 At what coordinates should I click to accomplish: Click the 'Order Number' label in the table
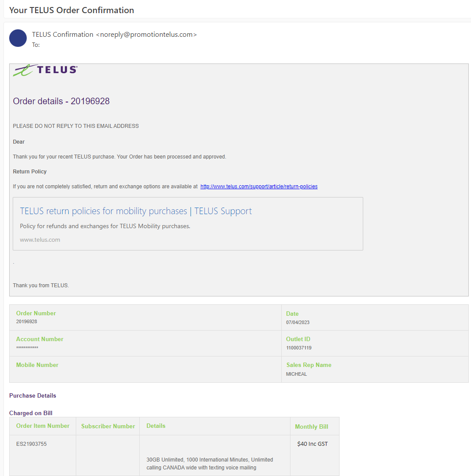click(36, 314)
